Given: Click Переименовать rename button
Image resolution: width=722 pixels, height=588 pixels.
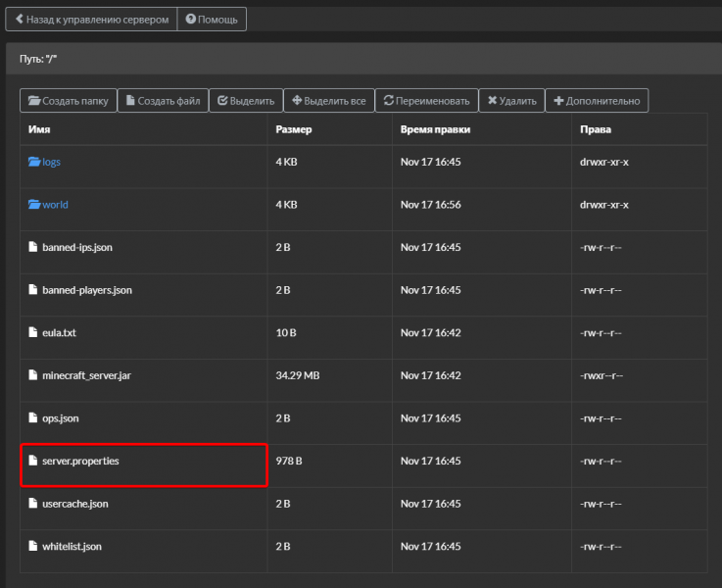Looking at the screenshot, I should [426, 100].
